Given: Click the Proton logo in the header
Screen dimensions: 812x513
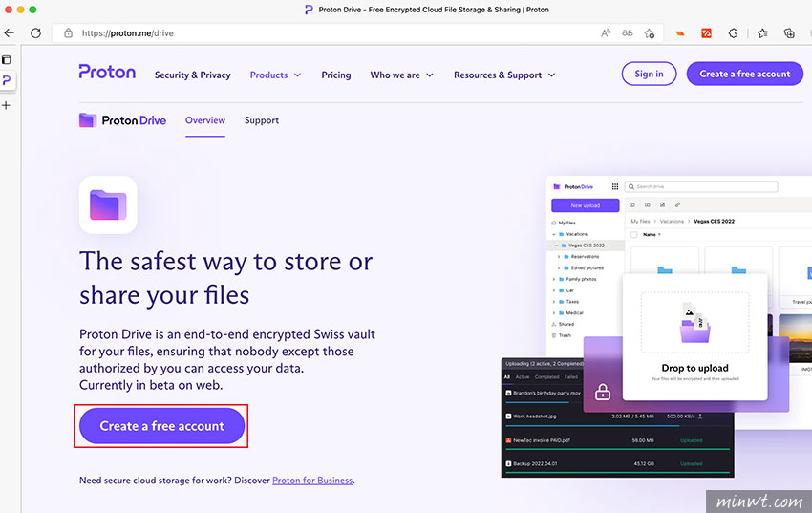Looking at the screenshot, I should coord(107,73).
